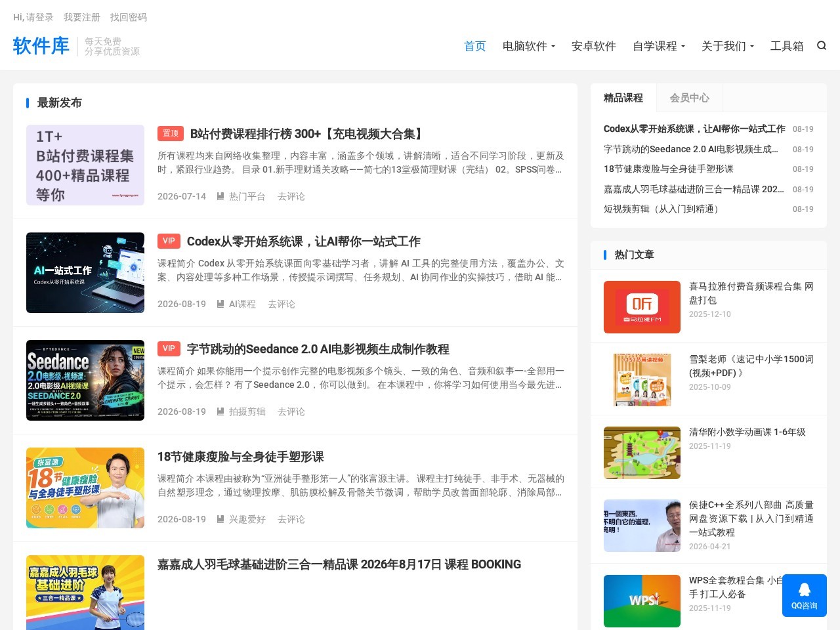This screenshot has width=840, height=630.
Task: Click the 找回密码 link
Action: (x=129, y=17)
